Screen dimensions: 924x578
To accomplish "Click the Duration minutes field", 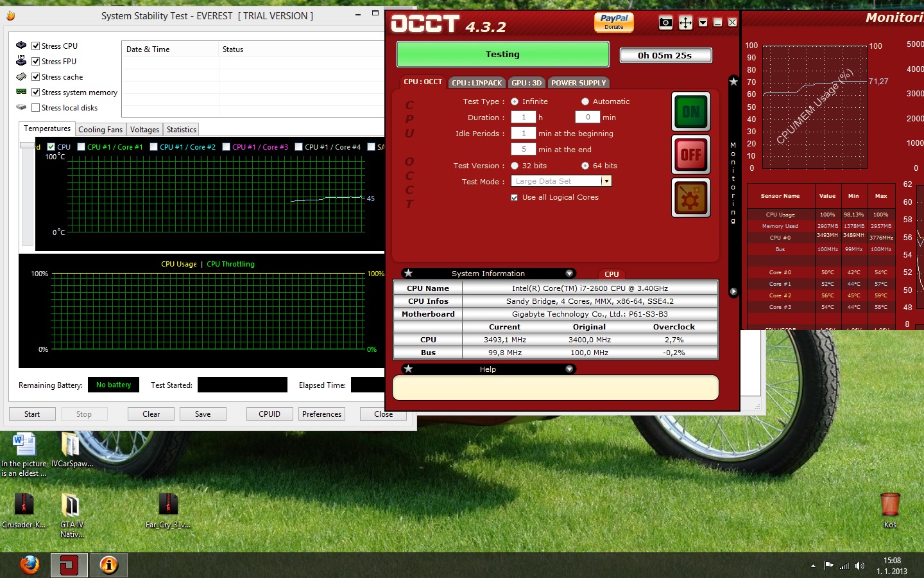I will (x=588, y=118).
